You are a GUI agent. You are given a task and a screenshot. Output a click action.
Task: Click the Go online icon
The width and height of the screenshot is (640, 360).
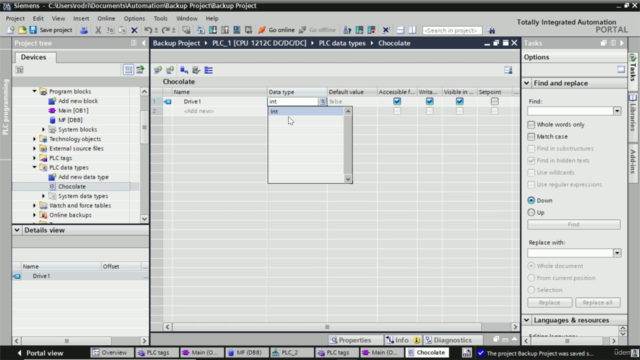[x=262, y=30]
